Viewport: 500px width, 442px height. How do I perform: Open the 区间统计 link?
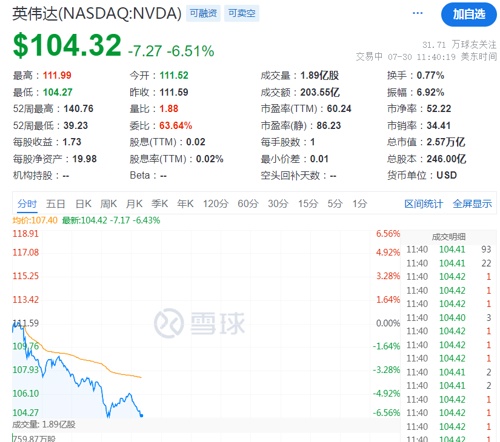click(x=423, y=204)
